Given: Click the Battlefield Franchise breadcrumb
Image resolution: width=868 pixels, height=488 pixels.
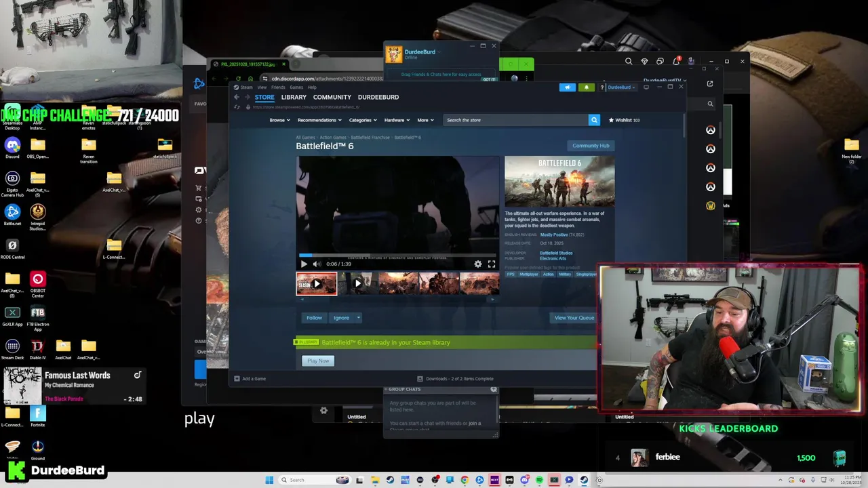Looking at the screenshot, I should point(370,138).
